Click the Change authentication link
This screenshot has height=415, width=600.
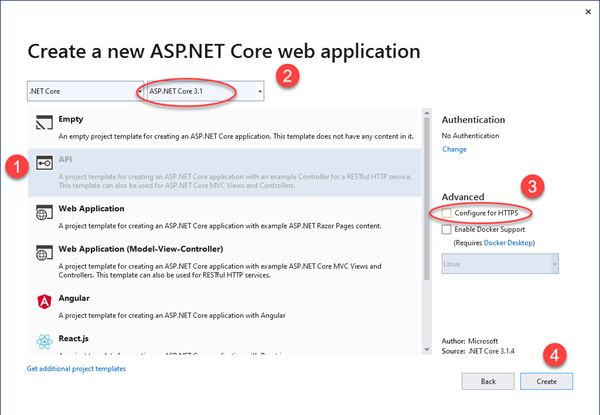(454, 149)
